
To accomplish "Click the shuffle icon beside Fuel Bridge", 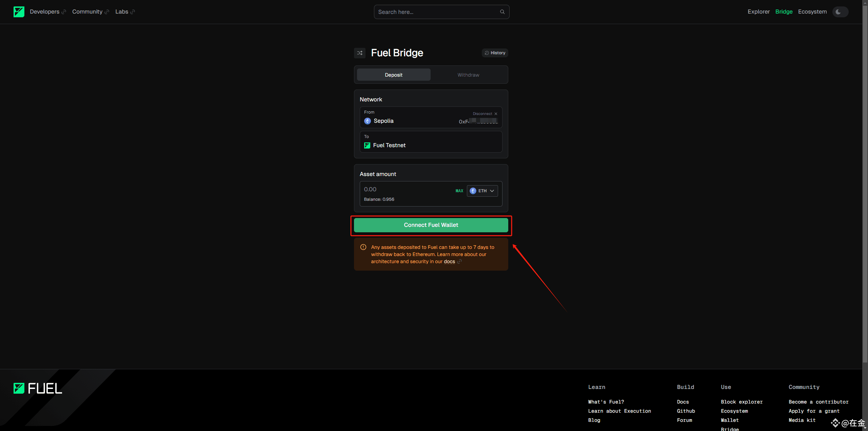I will point(360,53).
